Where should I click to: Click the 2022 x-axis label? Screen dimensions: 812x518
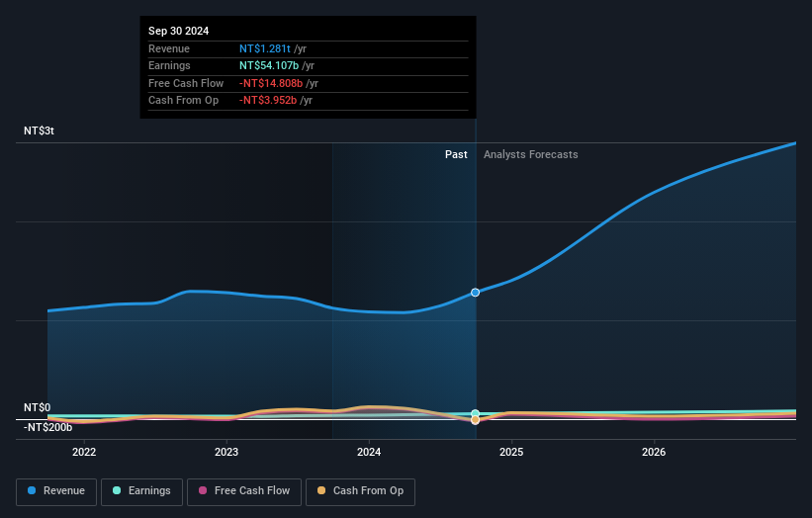[x=84, y=452]
